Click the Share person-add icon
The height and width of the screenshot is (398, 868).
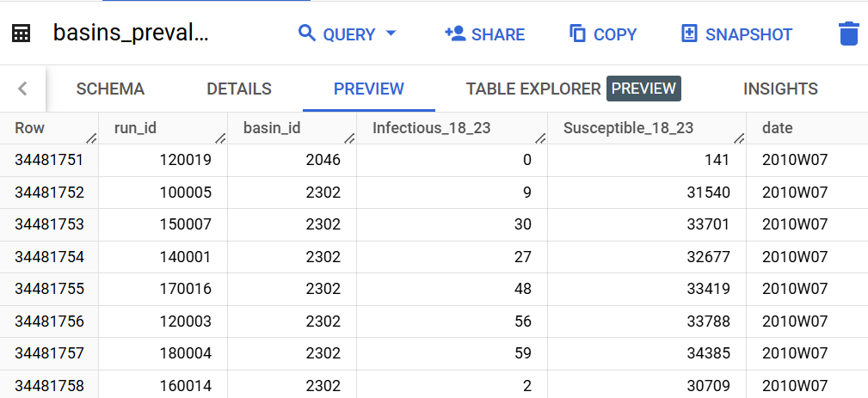point(454,34)
